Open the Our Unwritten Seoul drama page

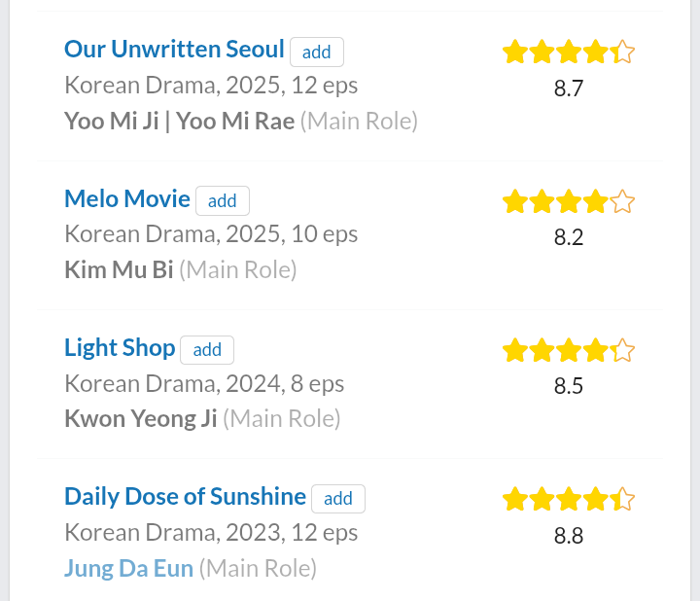(174, 49)
